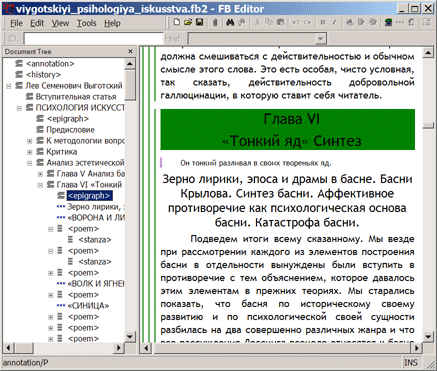Redo the action via toolbar arrow
The width and height of the screenshot is (437, 371).
tap(307, 22)
